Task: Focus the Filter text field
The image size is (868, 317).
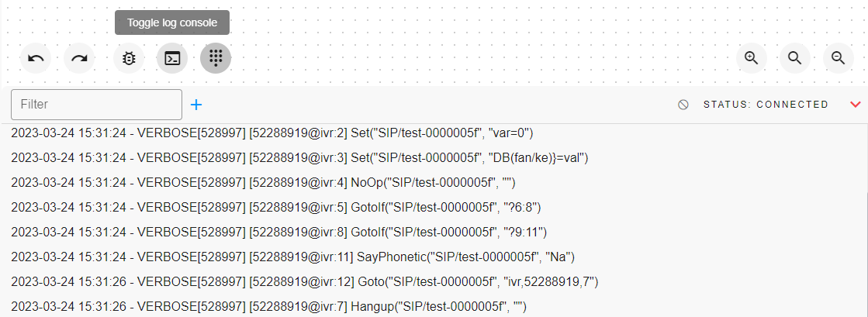Action: (96, 105)
